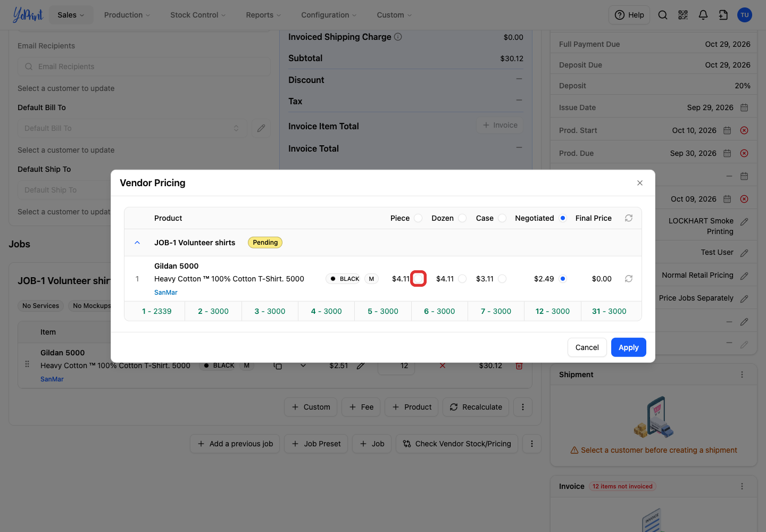
Task: Select the 1 - 2339 stock cell
Action: 156,311
